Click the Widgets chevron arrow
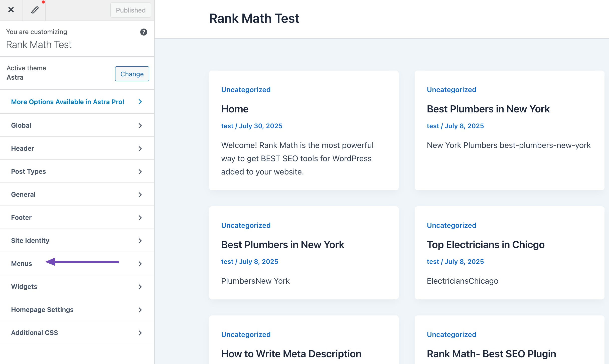Viewport: 609px width, 364px height. pos(140,287)
